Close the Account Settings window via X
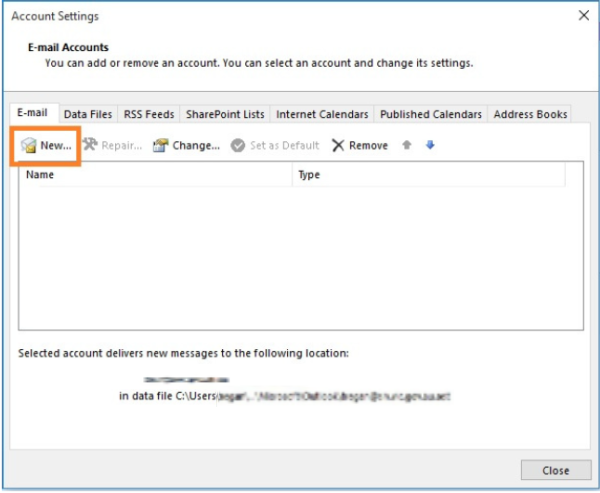600x493 pixels. click(x=582, y=15)
